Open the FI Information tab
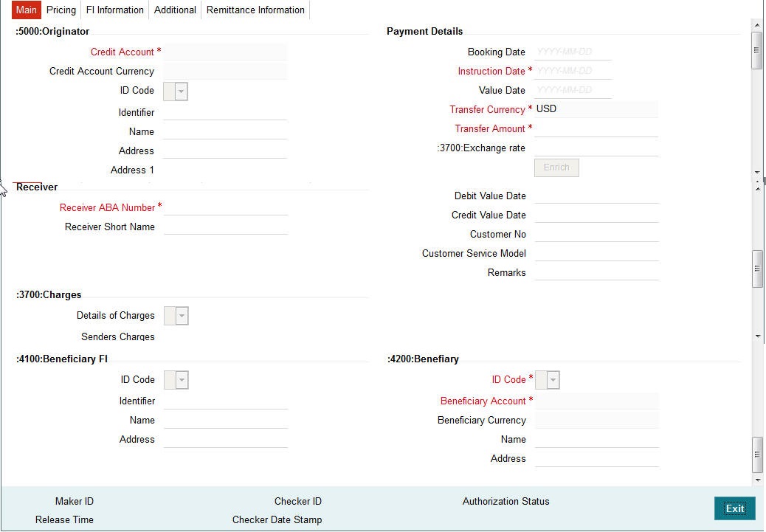Viewport: 766px width, 532px height. [115, 10]
